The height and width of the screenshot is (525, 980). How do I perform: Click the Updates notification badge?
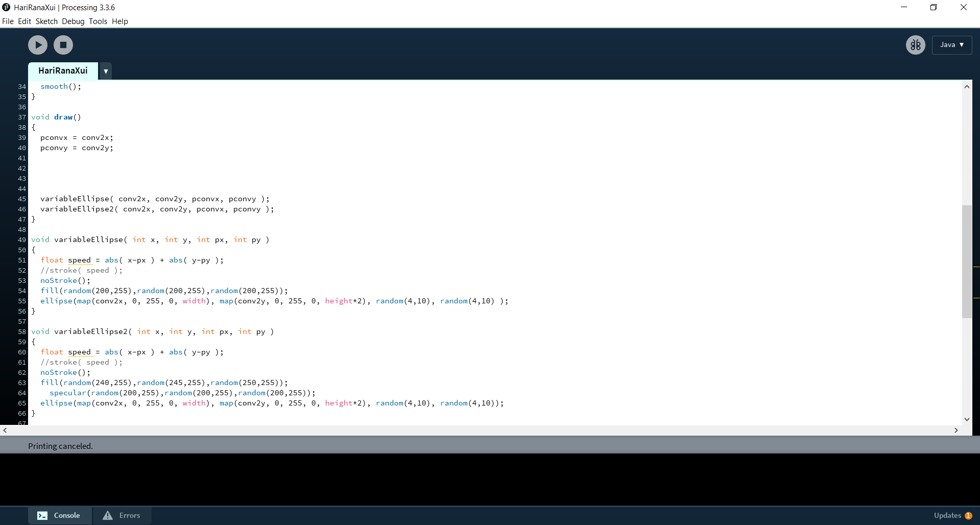968,515
